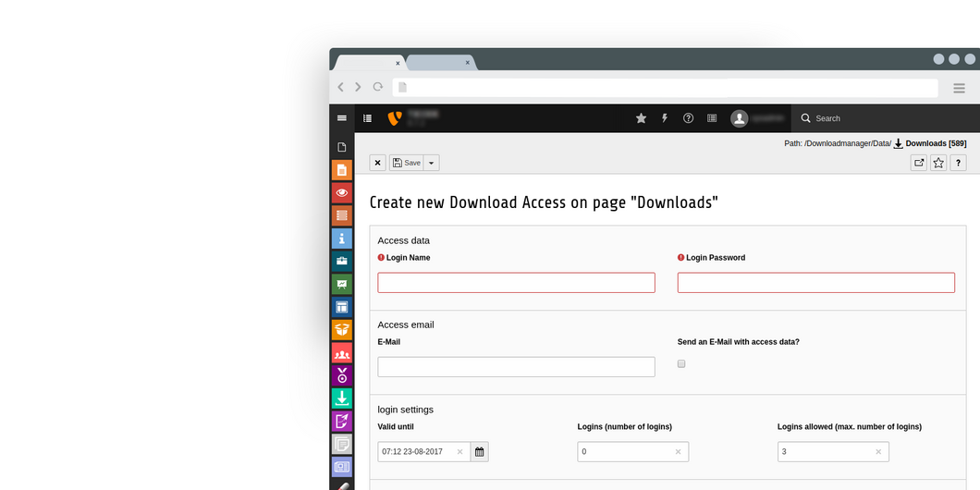Screen dimensions: 980x490
Task: Enable Send an E-Mail with access data checkbox
Action: [x=681, y=364]
